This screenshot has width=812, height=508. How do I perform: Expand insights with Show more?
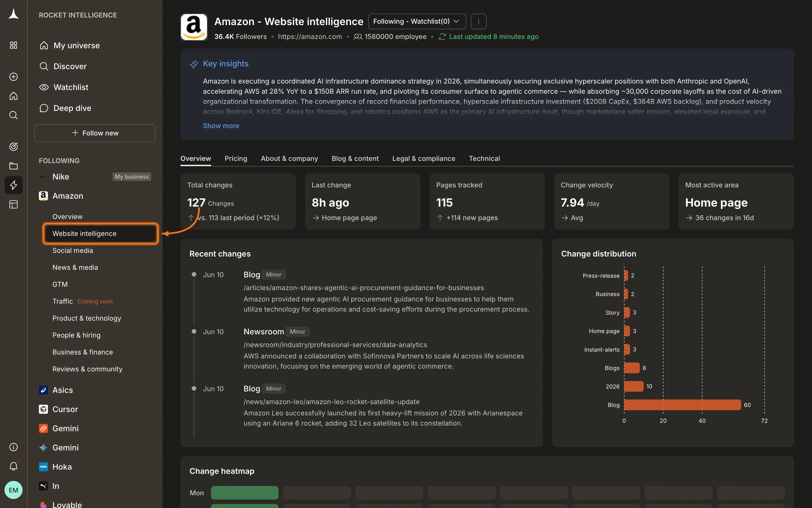(x=221, y=126)
